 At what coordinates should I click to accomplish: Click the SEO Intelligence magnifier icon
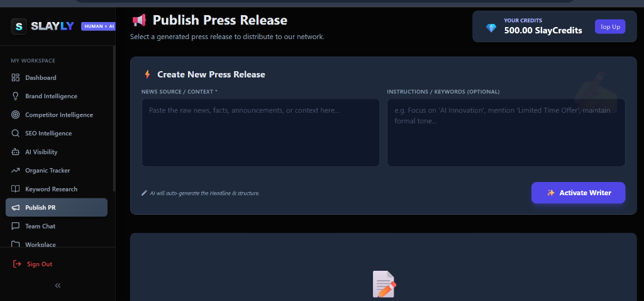[16, 133]
